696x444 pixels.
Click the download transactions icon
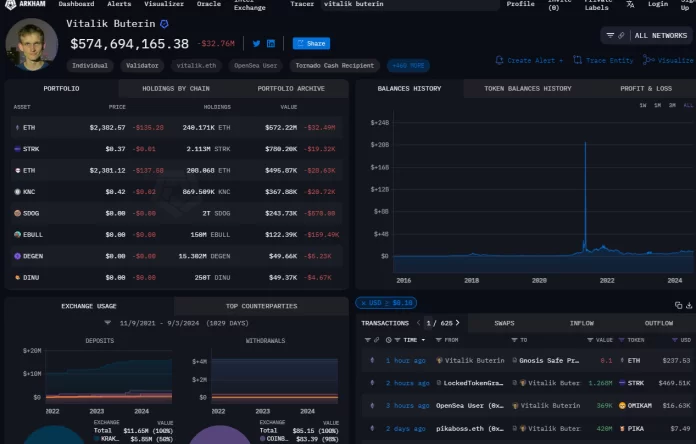[x=688, y=305]
